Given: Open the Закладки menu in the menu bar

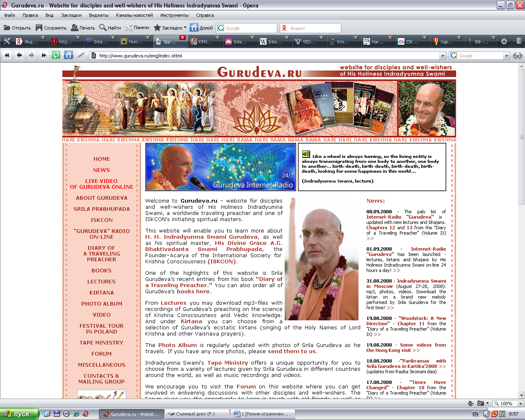Looking at the screenshot, I should 71,15.
